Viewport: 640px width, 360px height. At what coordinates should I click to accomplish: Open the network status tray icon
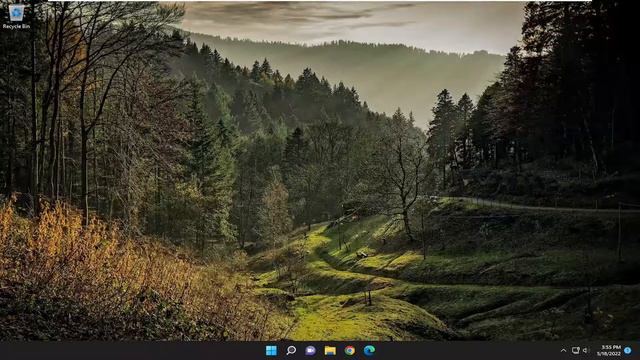click(x=576, y=350)
